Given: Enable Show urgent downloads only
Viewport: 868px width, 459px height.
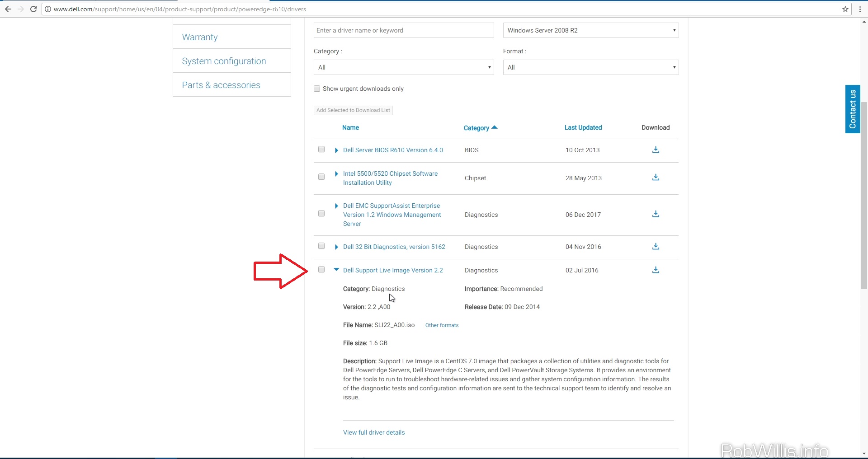Looking at the screenshot, I should (317, 89).
